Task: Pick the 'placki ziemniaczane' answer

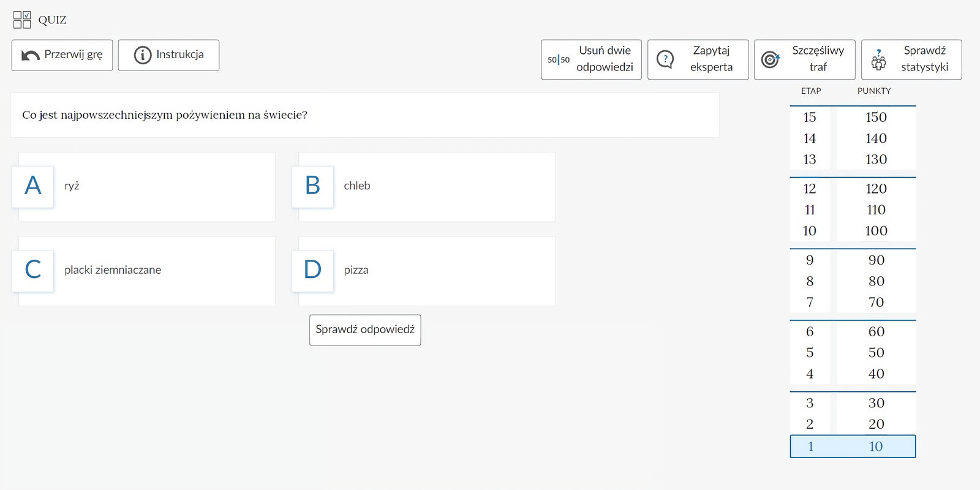Action: pyautogui.click(x=113, y=270)
